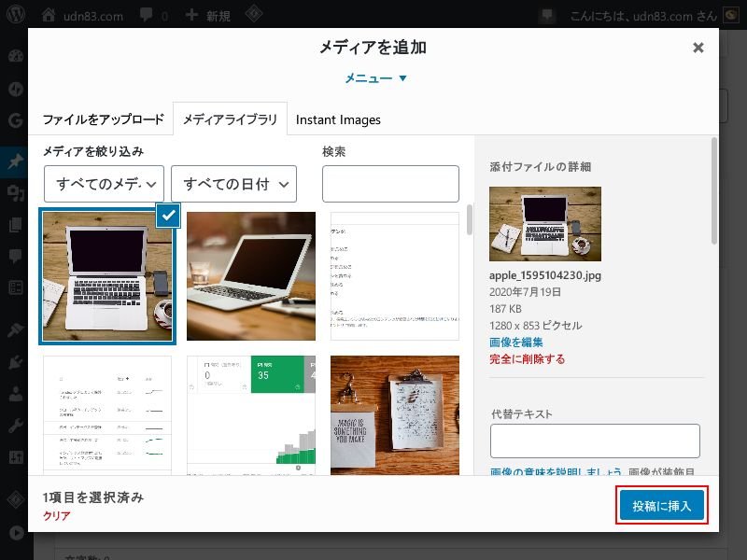The height and width of the screenshot is (560, 747).
Task: Expand the メニュー dropdown
Action: (375, 78)
